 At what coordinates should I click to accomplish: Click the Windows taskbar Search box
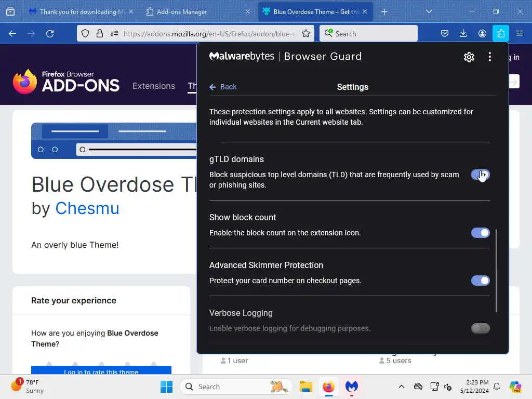coord(236,387)
